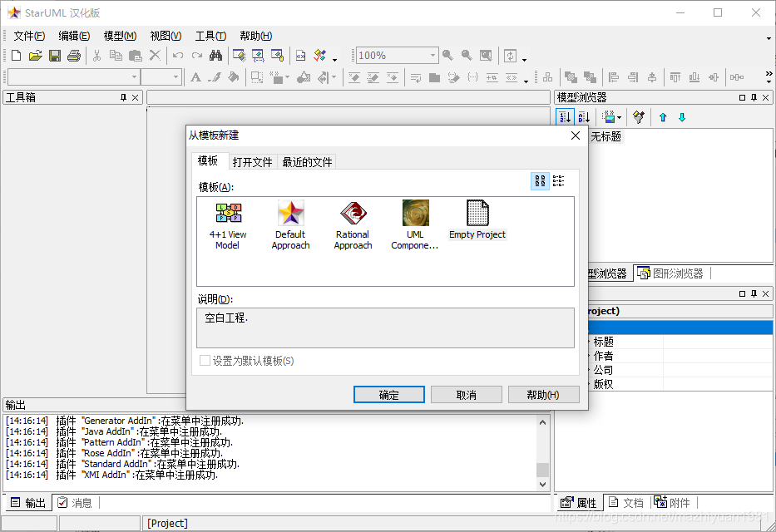Select the 4+1 View Model template
Image resolution: width=776 pixels, height=532 pixels.
[x=228, y=225]
